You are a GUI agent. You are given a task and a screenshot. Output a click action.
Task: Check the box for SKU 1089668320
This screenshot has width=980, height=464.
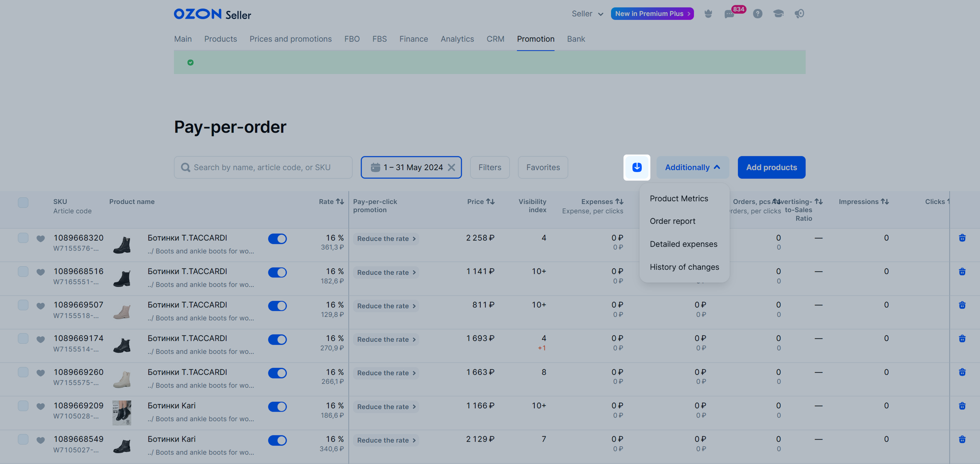[x=23, y=238]
